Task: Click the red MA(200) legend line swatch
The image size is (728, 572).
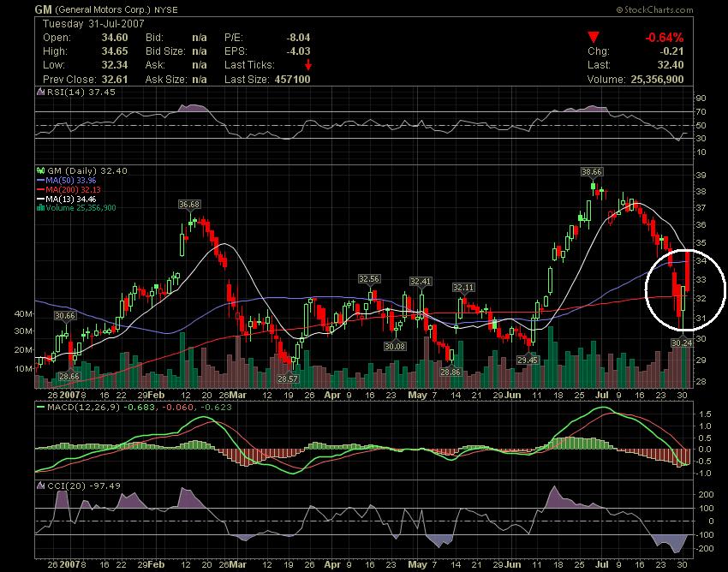Action: click(40, 189)
